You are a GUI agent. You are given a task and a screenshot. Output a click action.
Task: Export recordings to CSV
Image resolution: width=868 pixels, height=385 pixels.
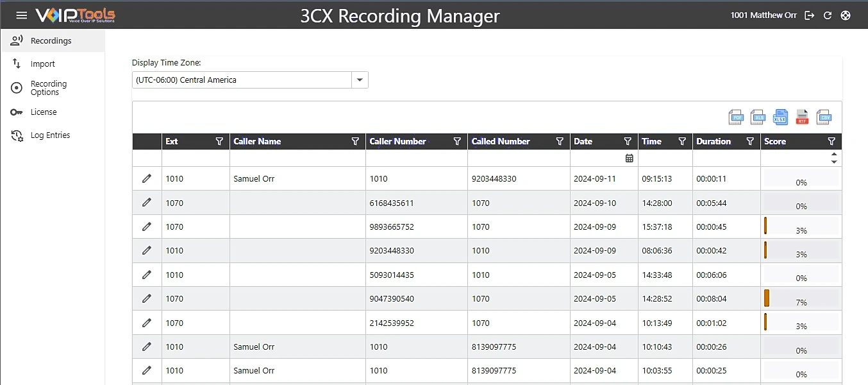[824, 117]
